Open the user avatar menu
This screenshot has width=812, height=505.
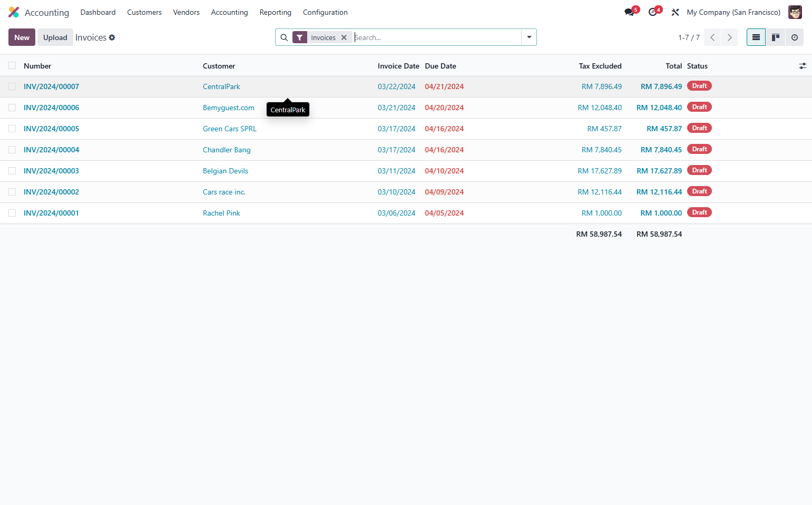tap(795, 12)
